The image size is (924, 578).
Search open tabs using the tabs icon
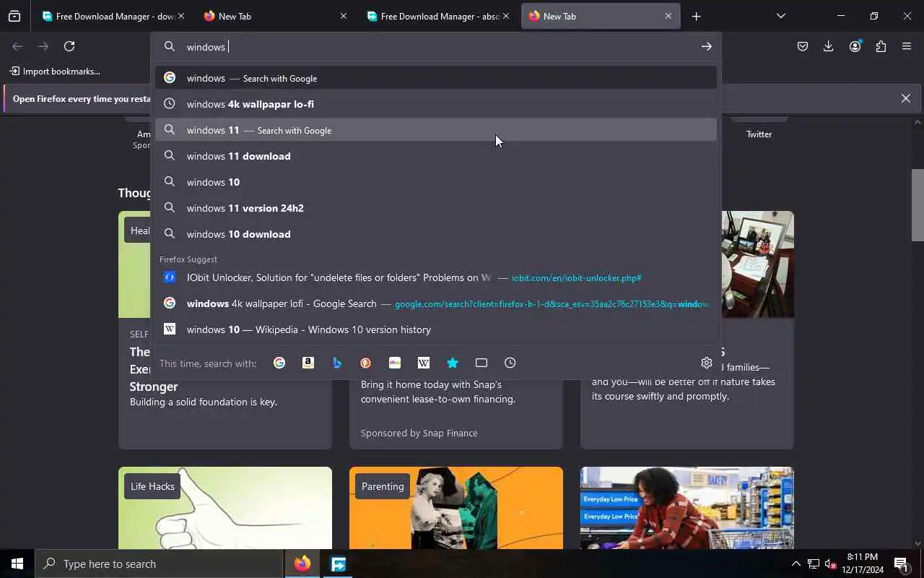point(481,363)
